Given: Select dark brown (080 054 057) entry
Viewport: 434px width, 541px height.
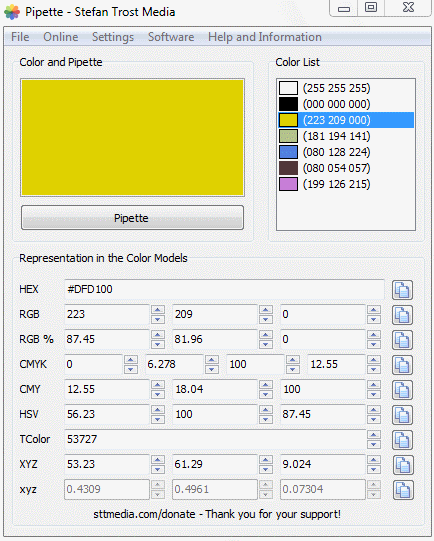Looking at the screenshot, I should 346,168.
